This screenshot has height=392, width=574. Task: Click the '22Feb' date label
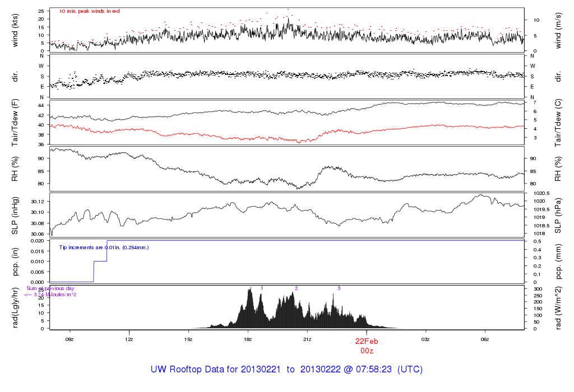(x=367, y=341)
